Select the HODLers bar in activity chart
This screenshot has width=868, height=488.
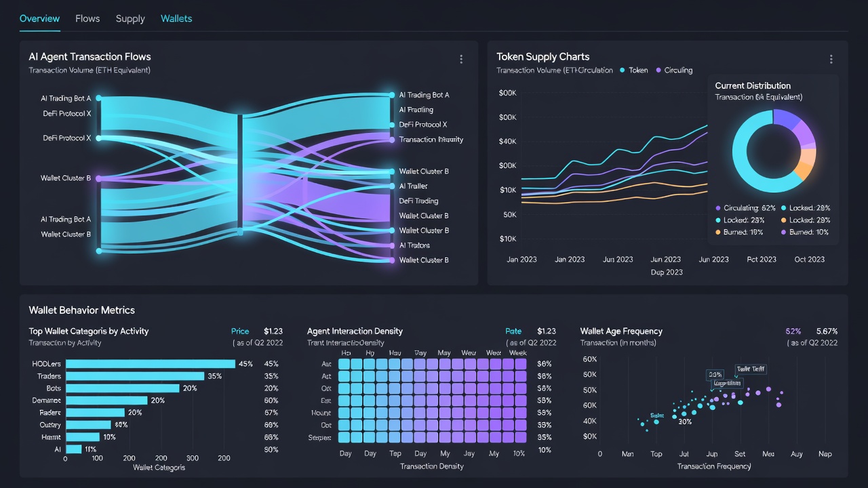[x=150, y=364]
